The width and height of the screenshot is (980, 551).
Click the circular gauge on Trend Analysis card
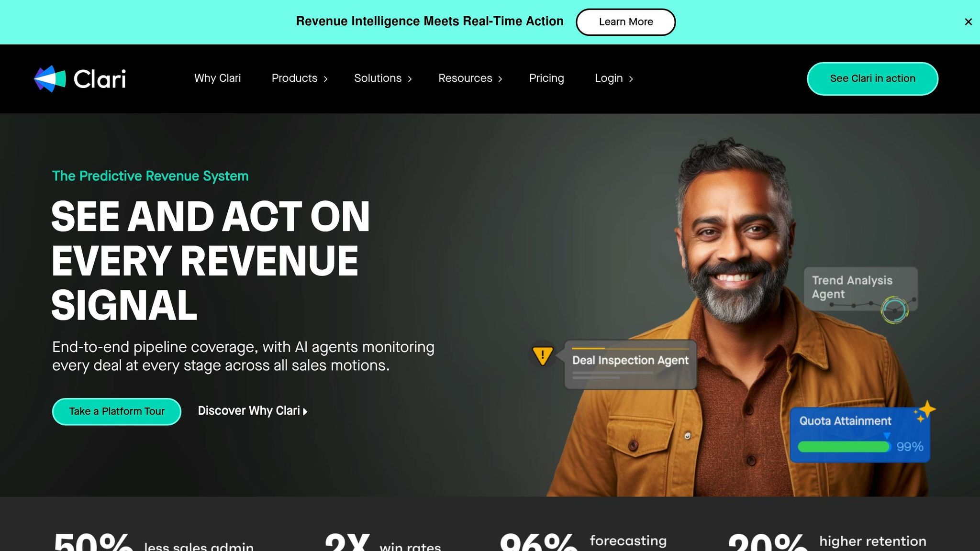pyautogui.click(x=894, y=310)
